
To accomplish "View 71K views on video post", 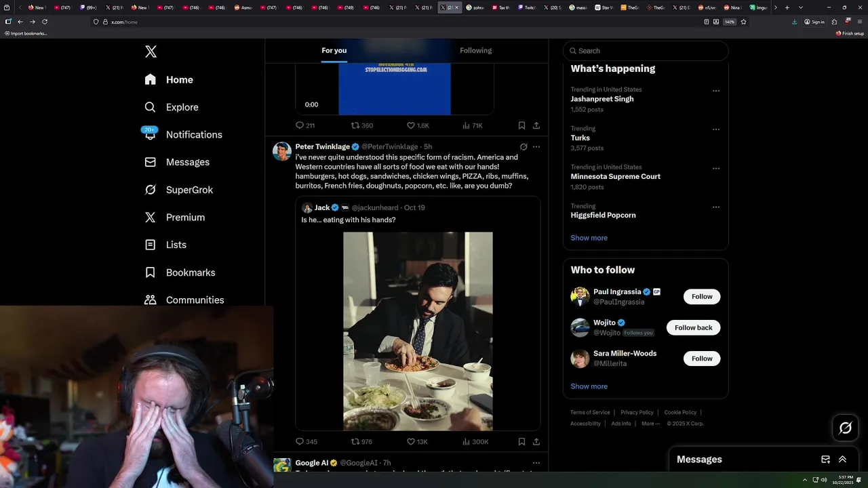I will [473, 125].
